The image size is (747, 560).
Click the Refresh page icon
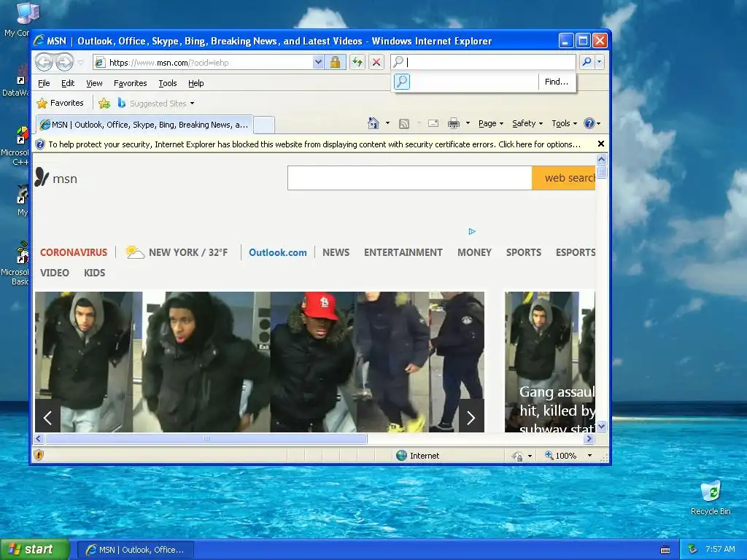[357, 62]
